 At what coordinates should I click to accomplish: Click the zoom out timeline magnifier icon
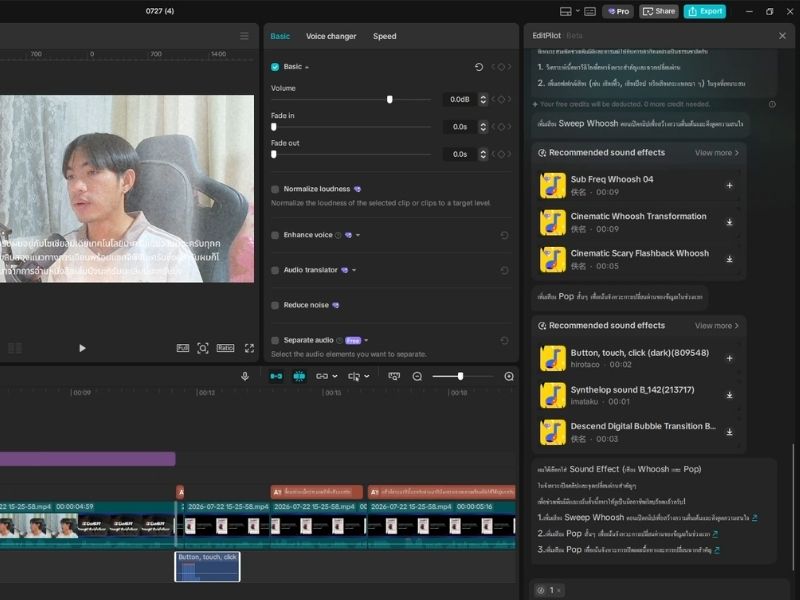tap(417, 377)
